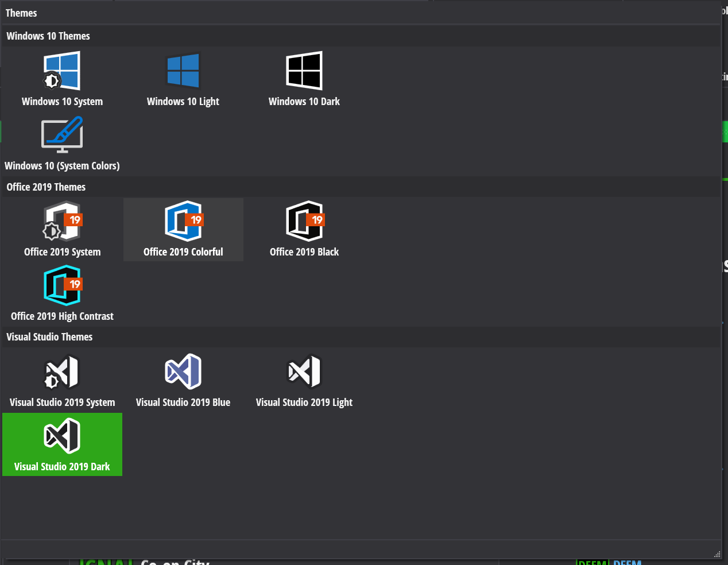Select the Office 2019 High Contrast icon

click(62, 285)
